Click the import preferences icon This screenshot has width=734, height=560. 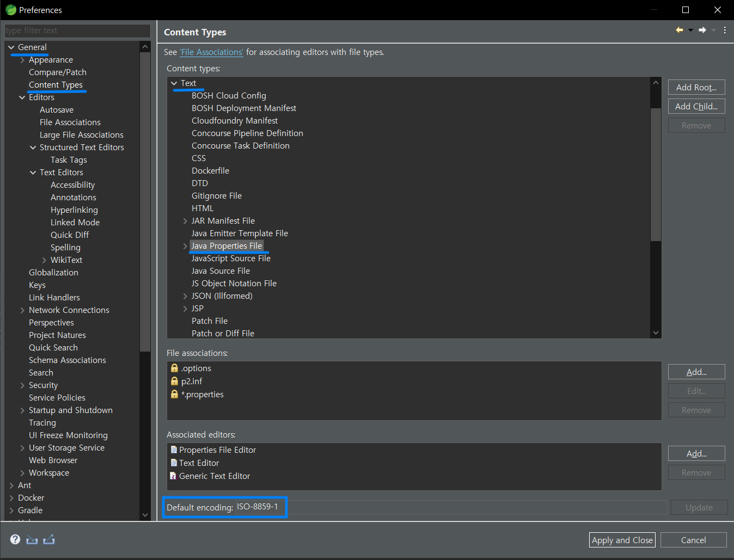click(32, 539)
